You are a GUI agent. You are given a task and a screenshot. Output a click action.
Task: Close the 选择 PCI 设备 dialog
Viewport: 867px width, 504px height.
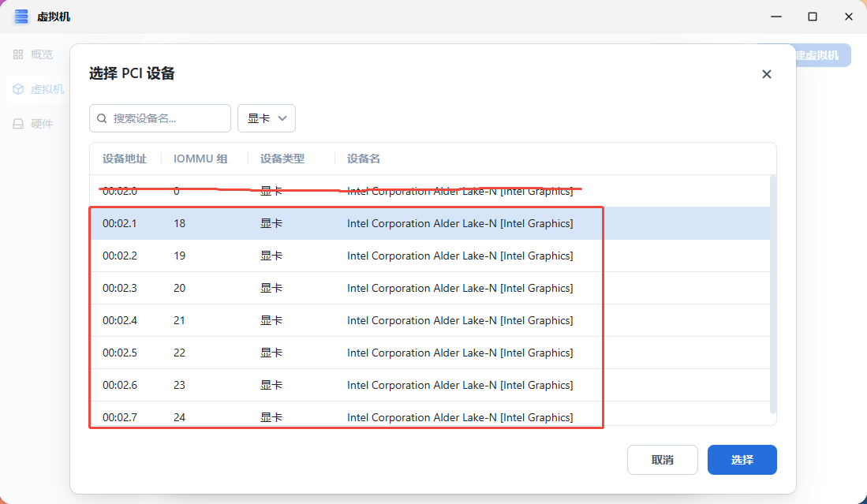click(766, 74)
